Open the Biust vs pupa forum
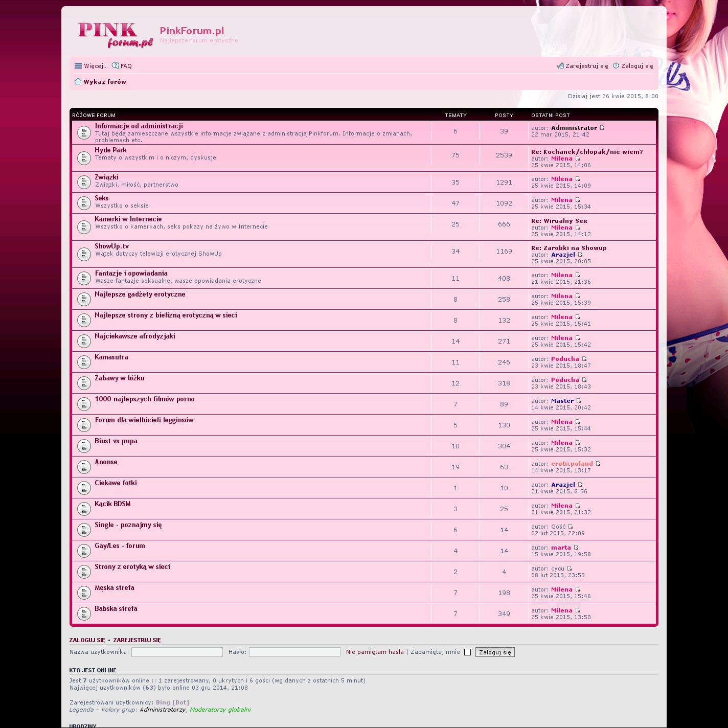 click(x=116, y=441)
